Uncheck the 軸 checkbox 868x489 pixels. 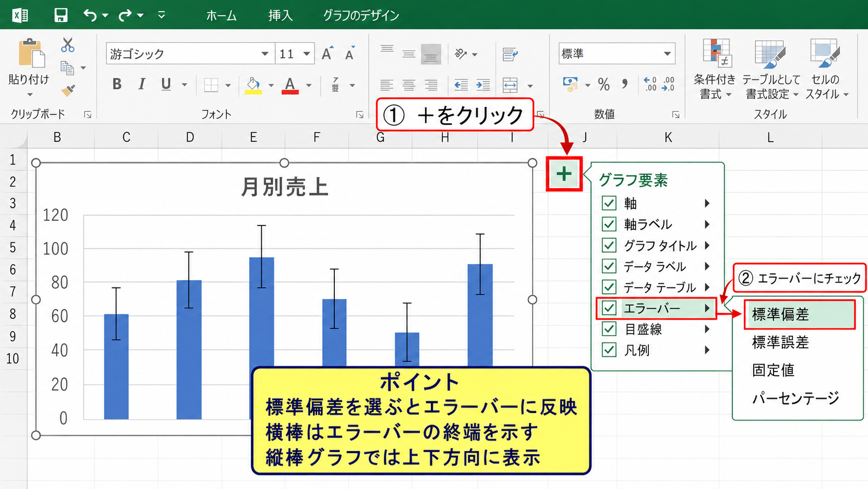coord(609,203)
